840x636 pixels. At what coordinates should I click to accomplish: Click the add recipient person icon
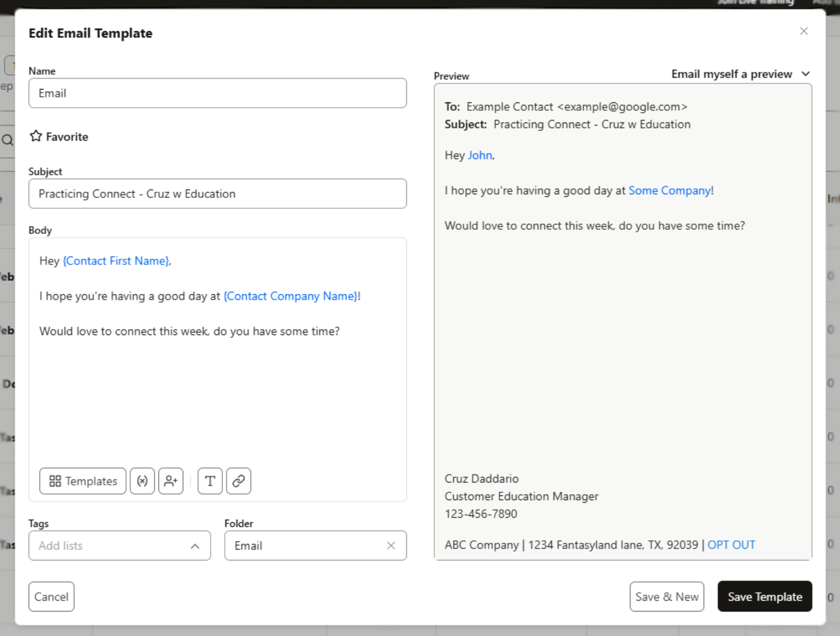171,481
